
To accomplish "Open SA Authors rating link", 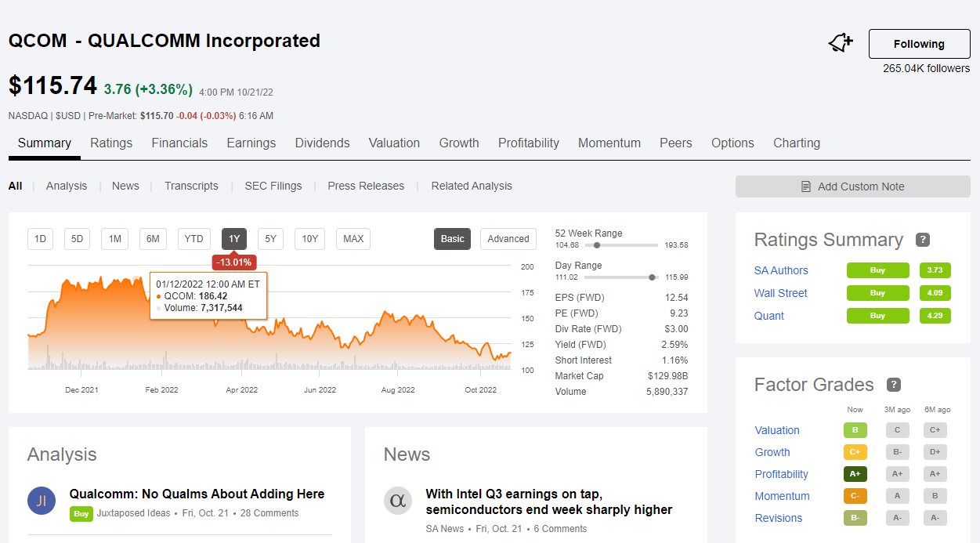I will tap(781, 270).
